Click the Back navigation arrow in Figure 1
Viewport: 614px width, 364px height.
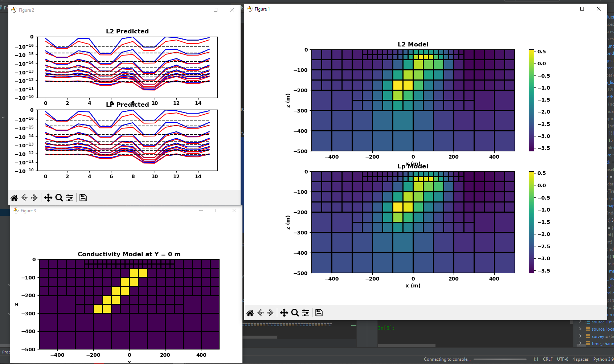[x=260, y=312]
